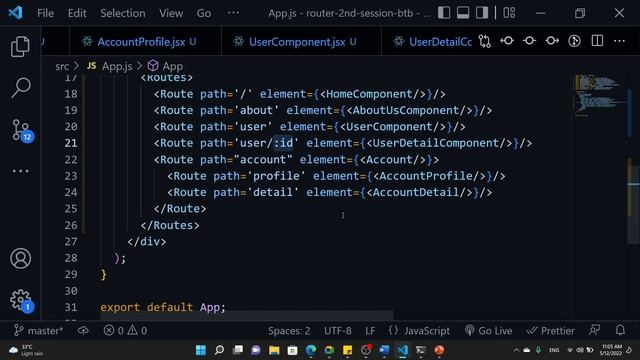Go to next git revision icon
This screenshot has width=640, height=360.
[552, 41]
